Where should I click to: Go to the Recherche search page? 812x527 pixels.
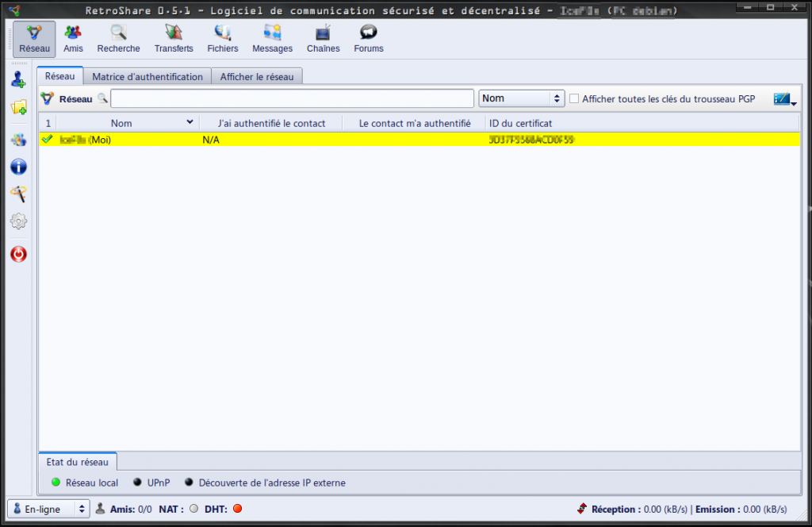(x=119, y=39)
